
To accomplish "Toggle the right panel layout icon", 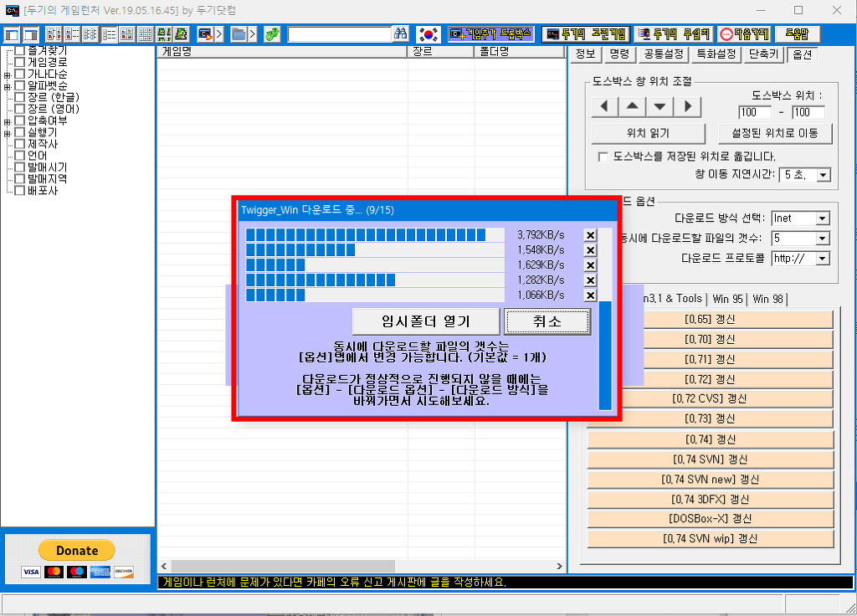I will click(31, 35).
